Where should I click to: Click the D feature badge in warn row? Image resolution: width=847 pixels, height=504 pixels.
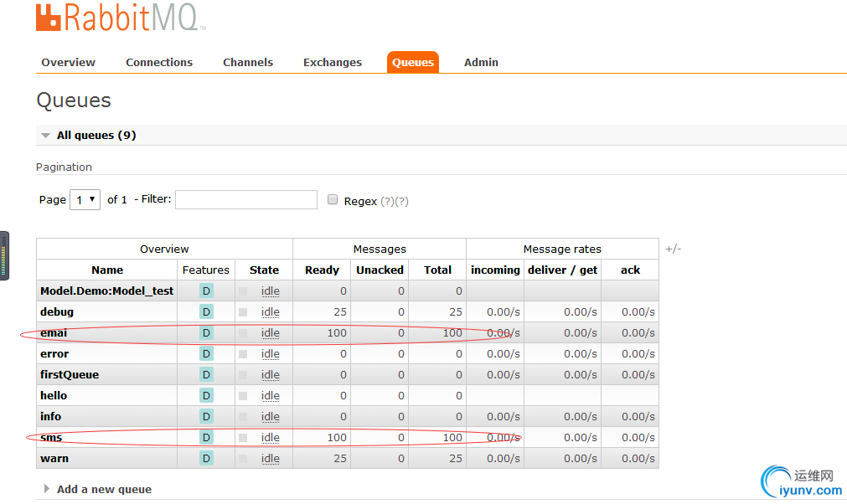coord(206,459)
